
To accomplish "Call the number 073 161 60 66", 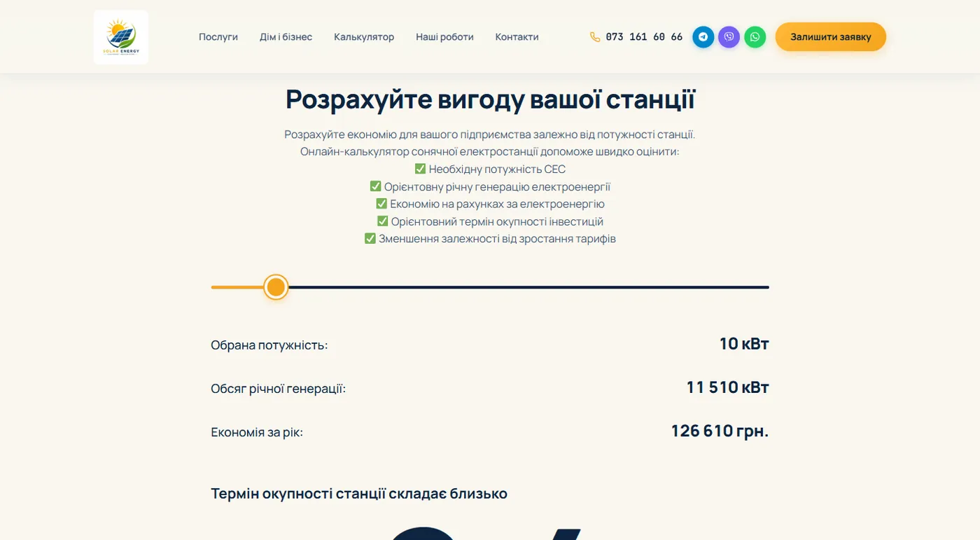I will click(644, 37).
